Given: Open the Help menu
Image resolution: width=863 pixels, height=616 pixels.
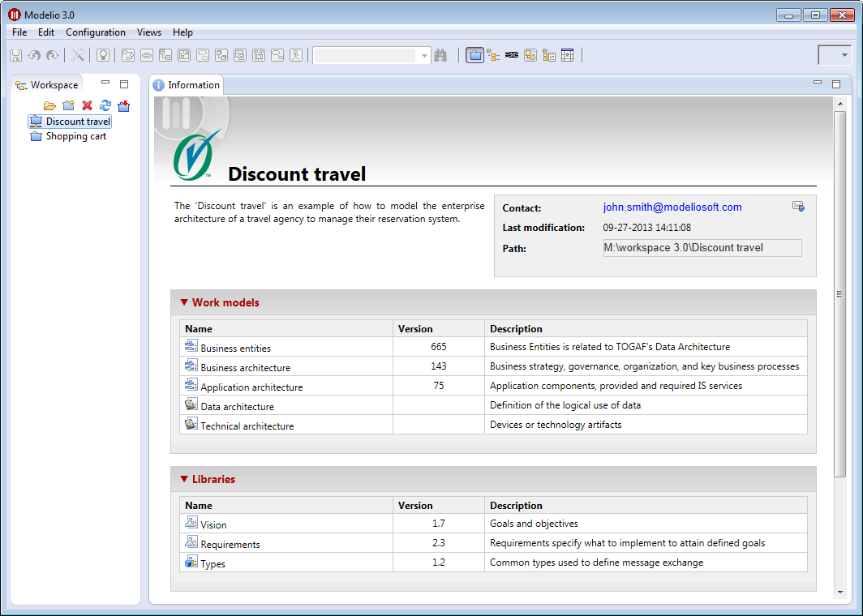Looking at the screenshot, I should tap(182, 32).
